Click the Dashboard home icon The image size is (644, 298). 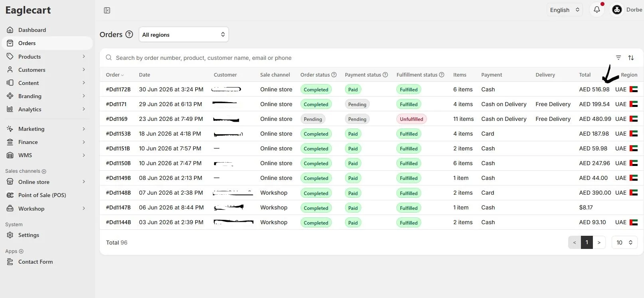click(x=10, y=30)
